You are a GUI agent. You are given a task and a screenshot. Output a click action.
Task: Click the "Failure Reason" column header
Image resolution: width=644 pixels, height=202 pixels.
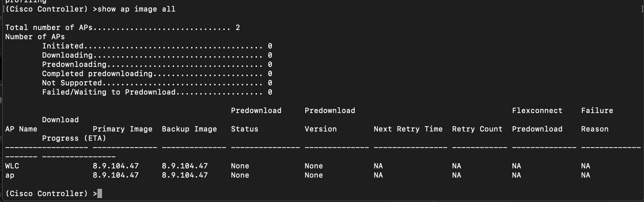pos(597,120)
